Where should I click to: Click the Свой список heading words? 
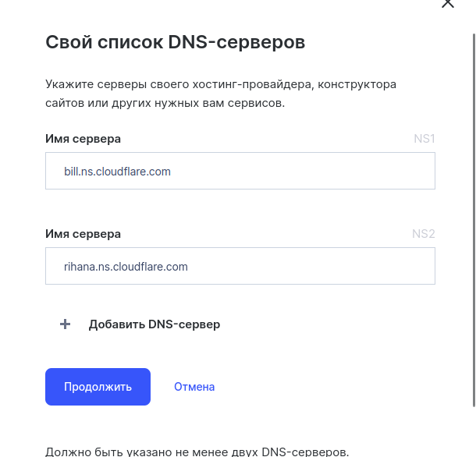tap(105, 42)
